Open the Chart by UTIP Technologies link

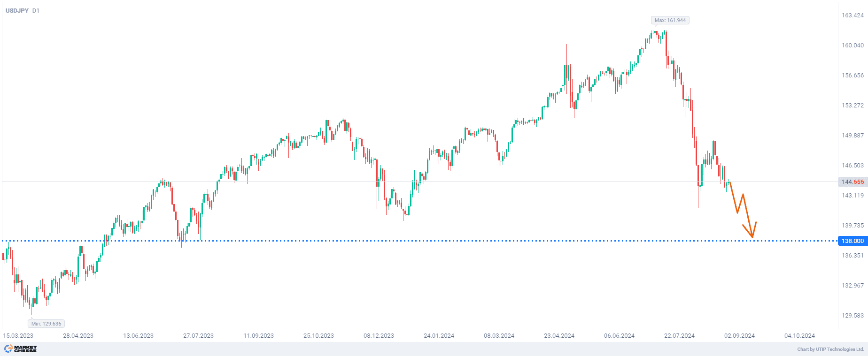pos(830,349)
